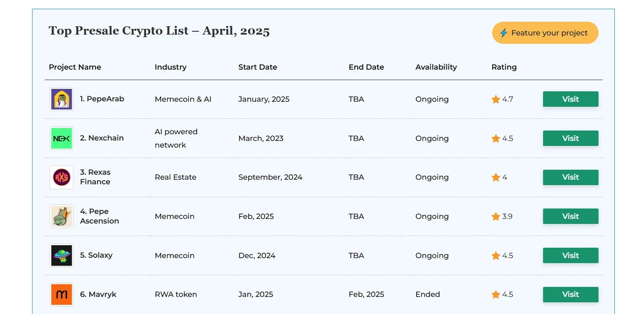Click the green Nexchain logo icon
This screenshot has width=644, height=314.
click(x=61, y=138)
